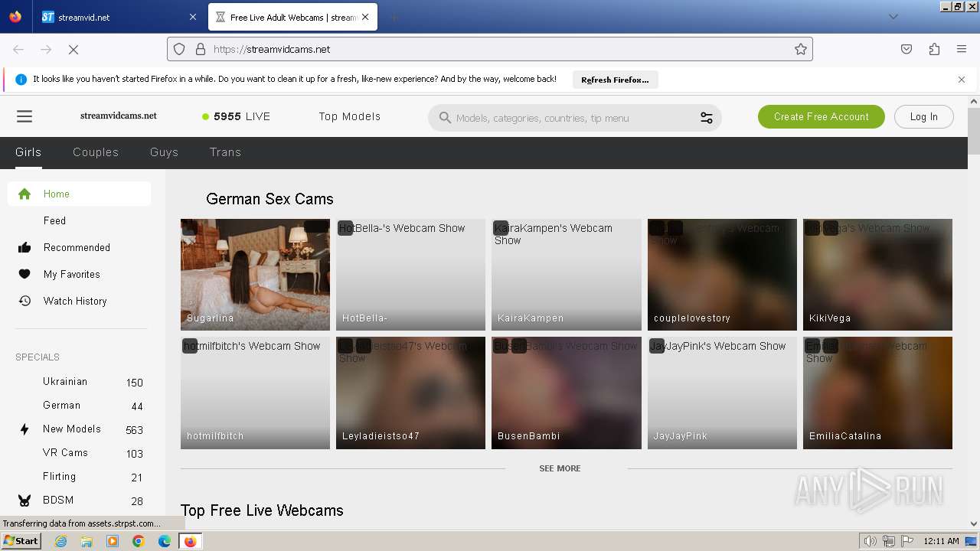
Task: Open Firefox application menu
Action: pyautogui.click(x=962, y=49)
